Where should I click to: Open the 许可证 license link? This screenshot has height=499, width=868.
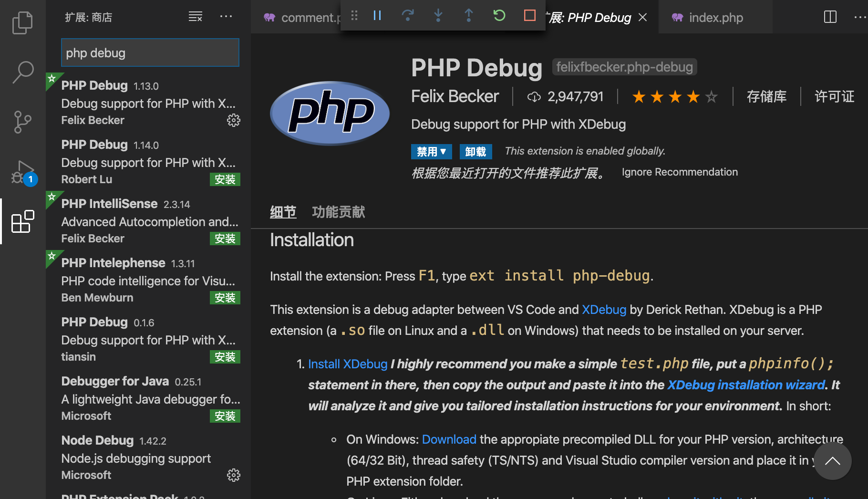coord(834,97)
